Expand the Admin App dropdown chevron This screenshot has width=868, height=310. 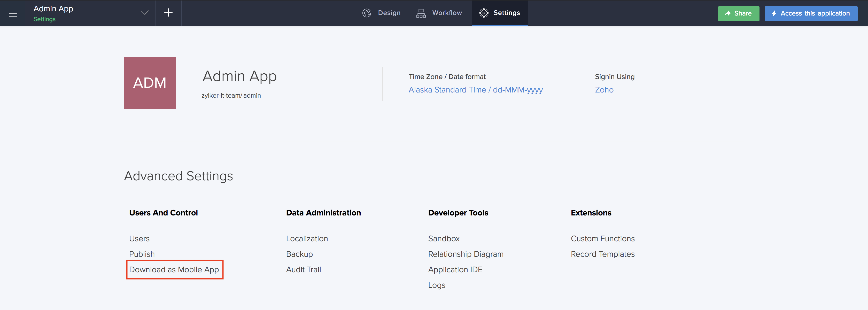145,13
